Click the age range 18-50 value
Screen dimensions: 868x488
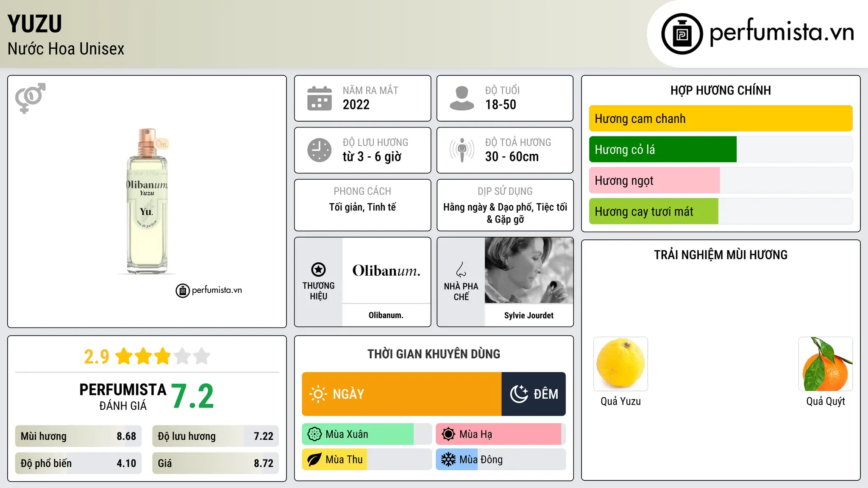(501, 105)
